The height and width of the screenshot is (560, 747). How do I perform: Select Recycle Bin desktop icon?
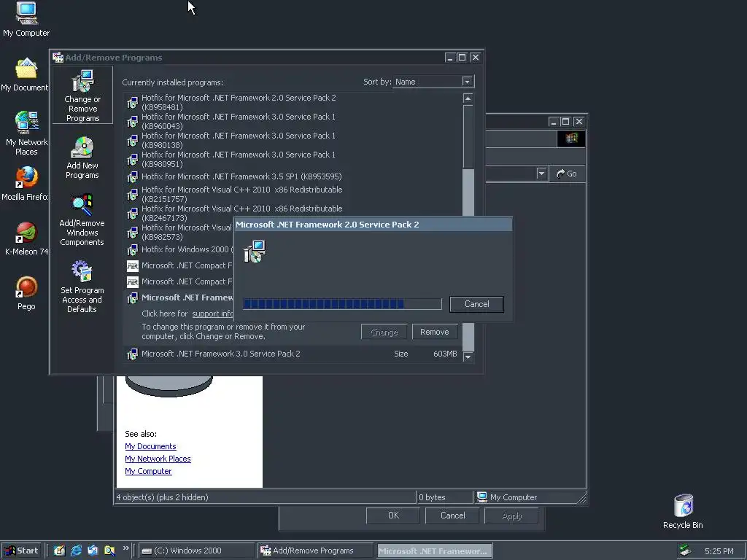pyautogui.click(x=683, y=511)
